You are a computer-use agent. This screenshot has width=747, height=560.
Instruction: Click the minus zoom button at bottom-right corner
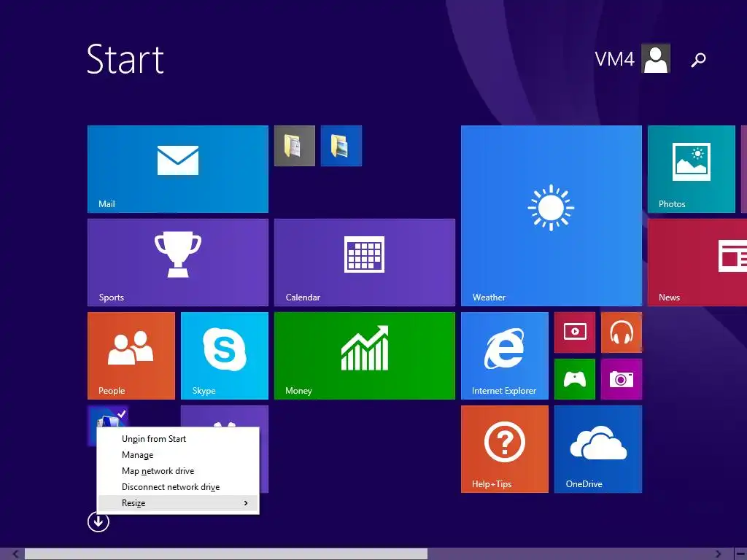point(740,554)
